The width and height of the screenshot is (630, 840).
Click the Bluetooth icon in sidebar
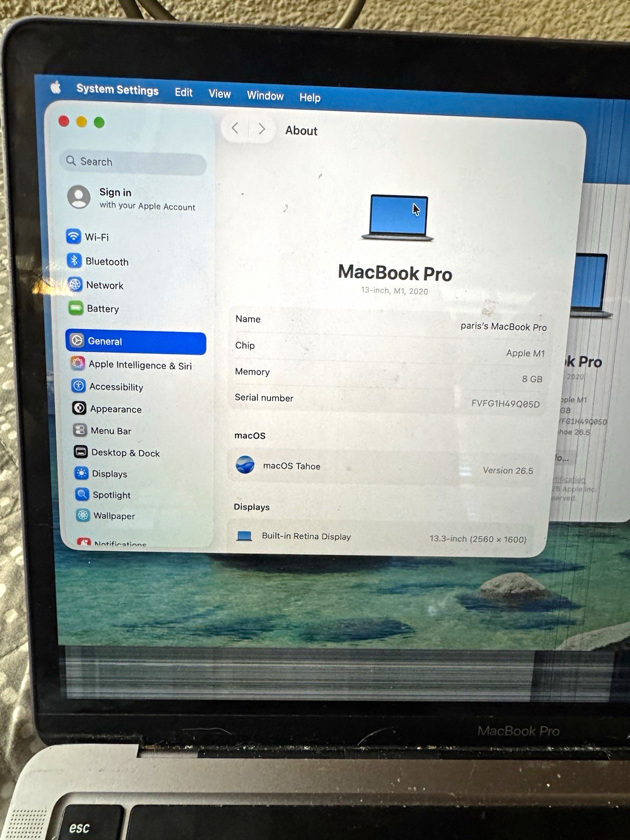75,260
